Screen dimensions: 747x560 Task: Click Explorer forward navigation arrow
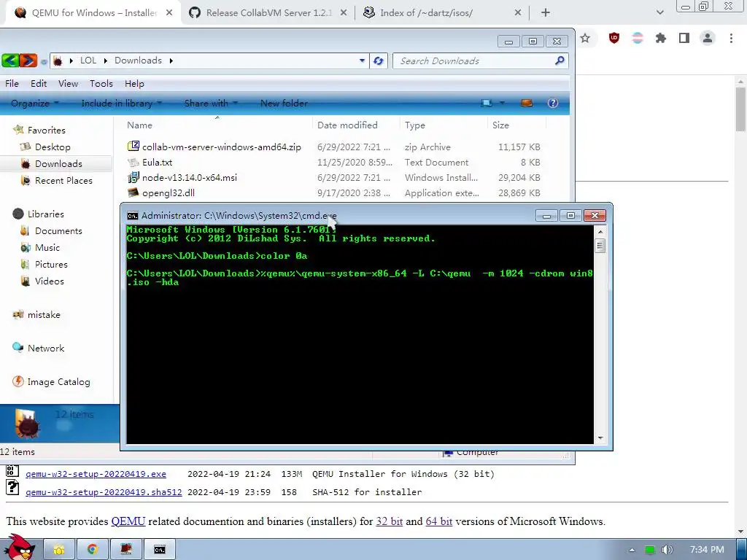pyautogui.click(x=28, y=61)
